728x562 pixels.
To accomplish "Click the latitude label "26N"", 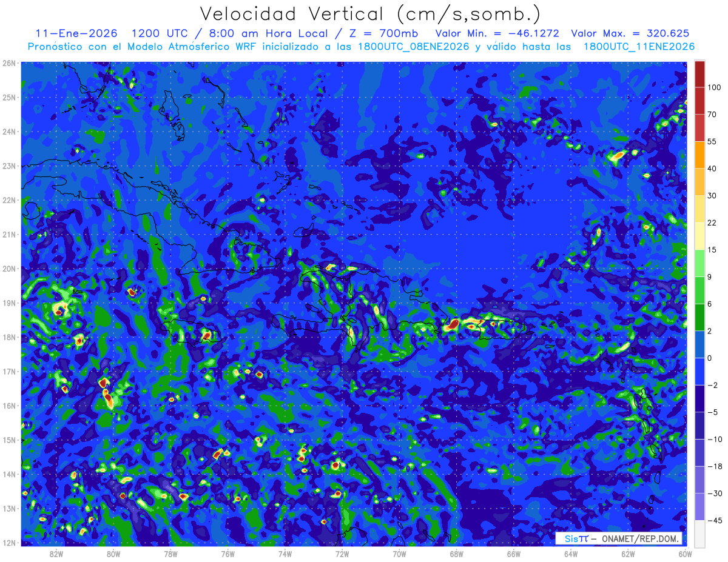I will point(9,63).
